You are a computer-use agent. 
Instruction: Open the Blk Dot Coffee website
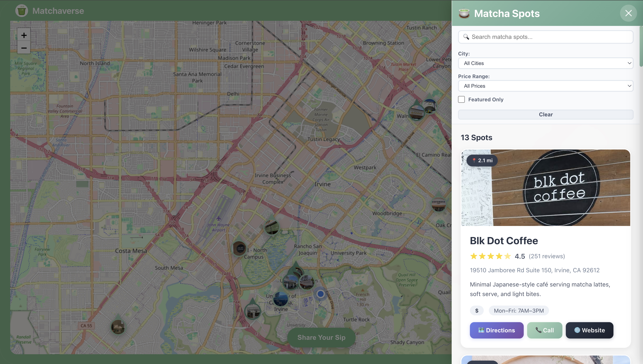[589, 330]
